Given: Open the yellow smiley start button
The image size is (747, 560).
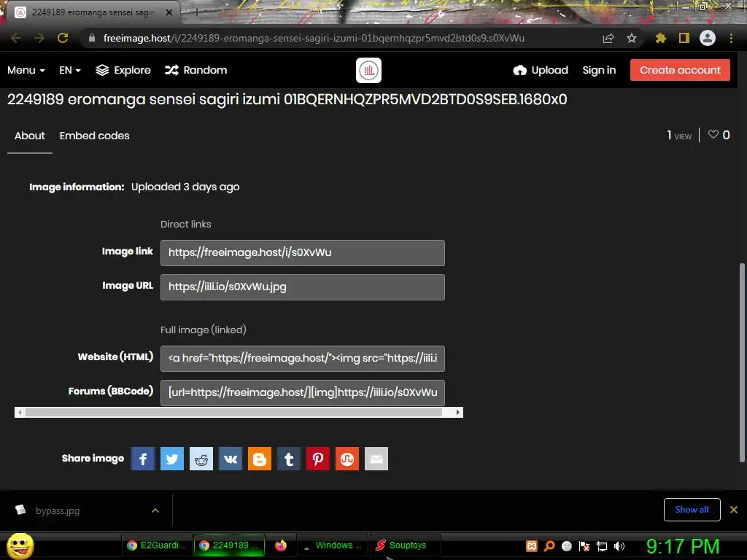Looking at the screenshot, I should tap(20, 545).
